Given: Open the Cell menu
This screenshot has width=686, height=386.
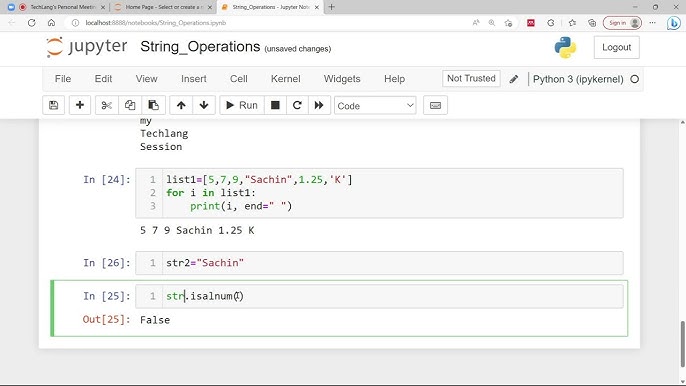Looking at the screenshot, I should (238, 79).
